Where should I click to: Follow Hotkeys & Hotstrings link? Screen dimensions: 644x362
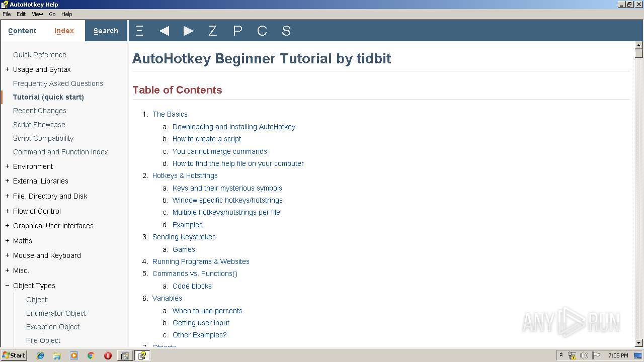point(185,175)
